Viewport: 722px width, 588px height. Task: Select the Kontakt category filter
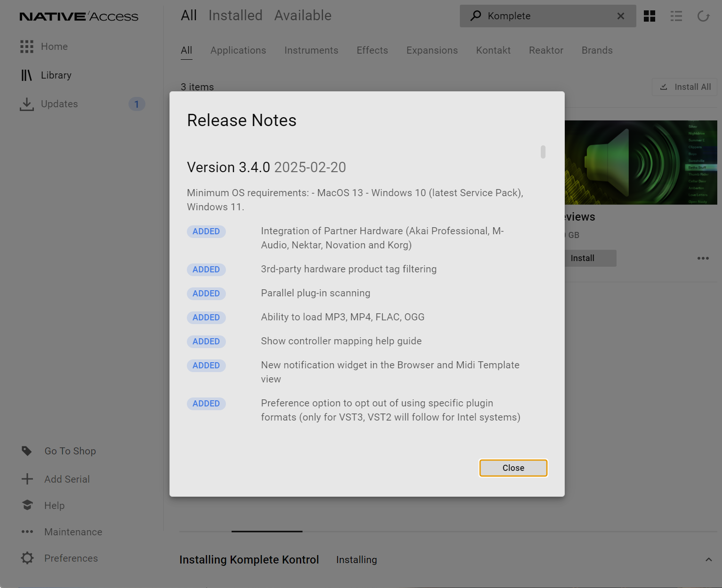pyautogui.click(x=493, y=50)
